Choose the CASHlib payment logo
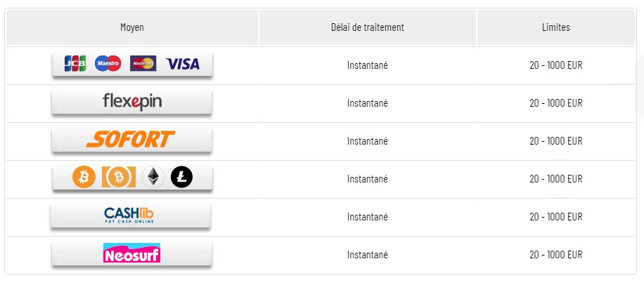The width and height of the screenshot is (644, 285). coord(129,216)
